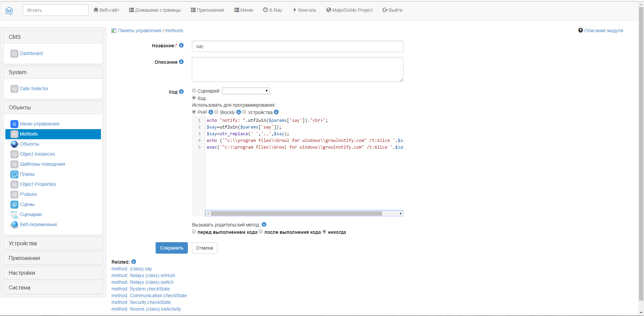Viewport: 644px width, 316px height.
Task: Click the Веб-переменные globe icon
Action: (x=14, y=225)
